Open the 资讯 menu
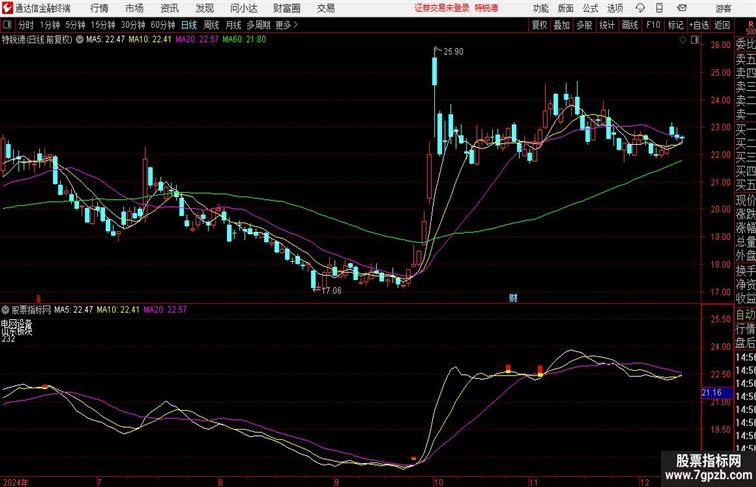Image resolution: width=756 pixels, height=487 pixels. [169, 8]
